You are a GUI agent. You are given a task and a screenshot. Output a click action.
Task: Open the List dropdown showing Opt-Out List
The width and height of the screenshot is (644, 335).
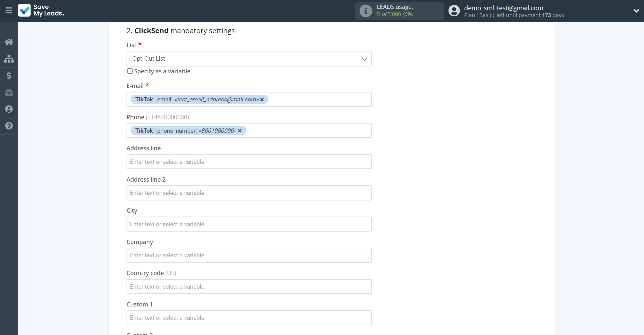click(249, 59)
